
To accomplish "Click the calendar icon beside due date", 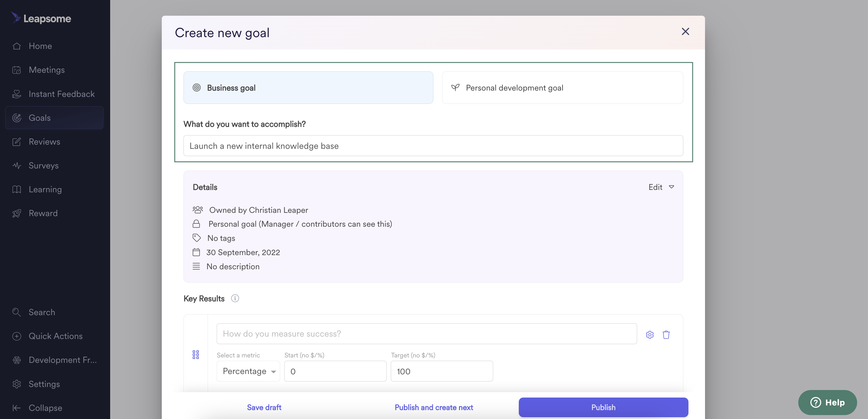I will click(196, 252).
